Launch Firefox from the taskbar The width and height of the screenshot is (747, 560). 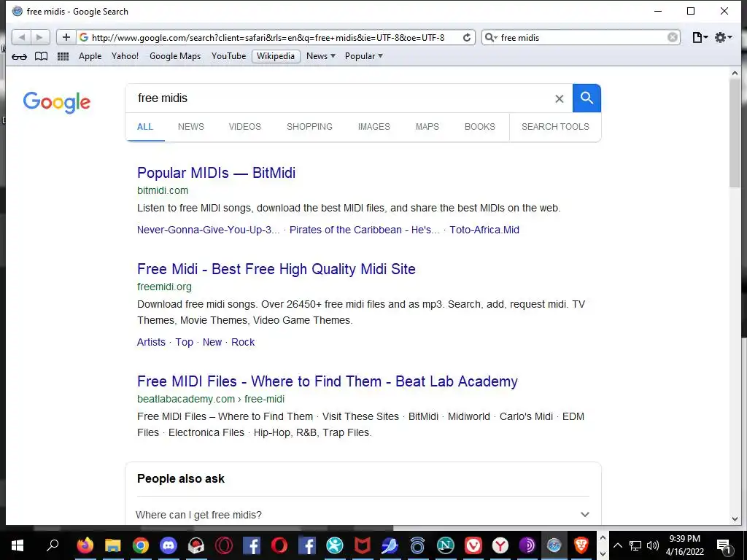[85, 545]
